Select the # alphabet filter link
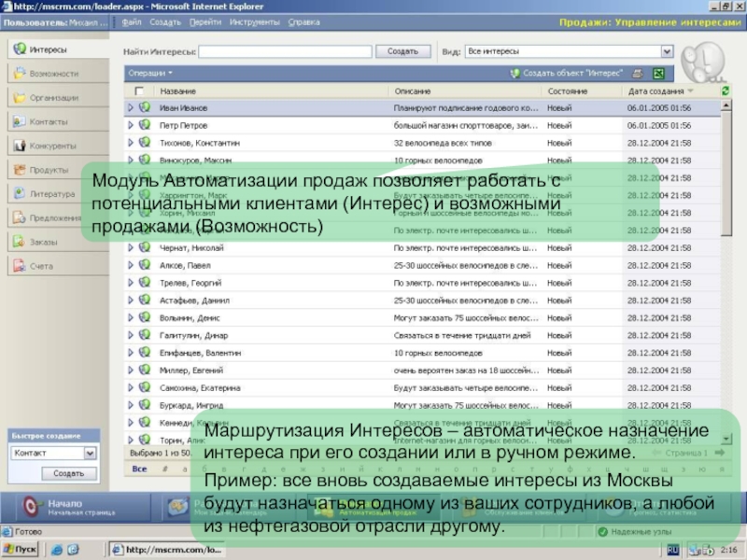747x560 pixels. coord(165,469)
